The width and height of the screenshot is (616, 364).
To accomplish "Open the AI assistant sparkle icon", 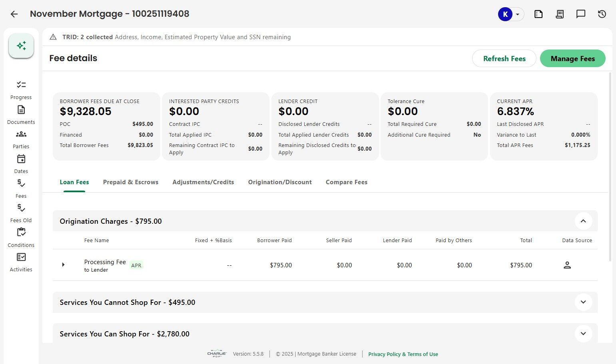I will [x=21, y=46].
